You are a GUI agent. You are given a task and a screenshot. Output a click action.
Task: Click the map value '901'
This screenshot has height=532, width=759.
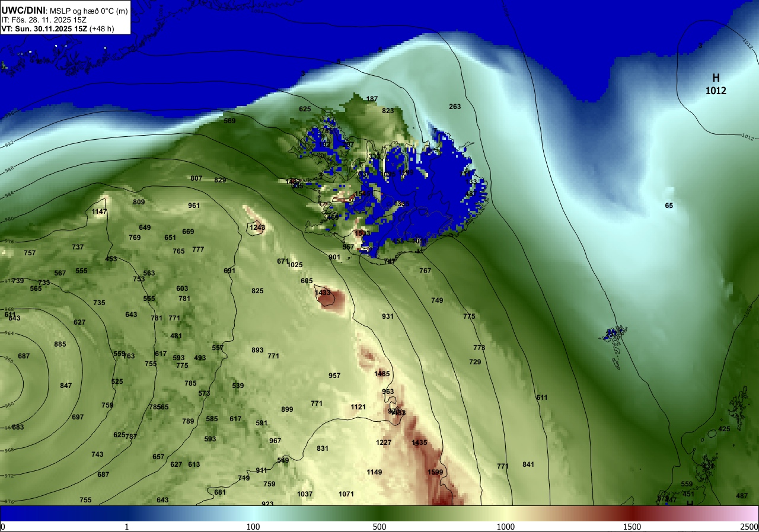[x=334, y=257]
